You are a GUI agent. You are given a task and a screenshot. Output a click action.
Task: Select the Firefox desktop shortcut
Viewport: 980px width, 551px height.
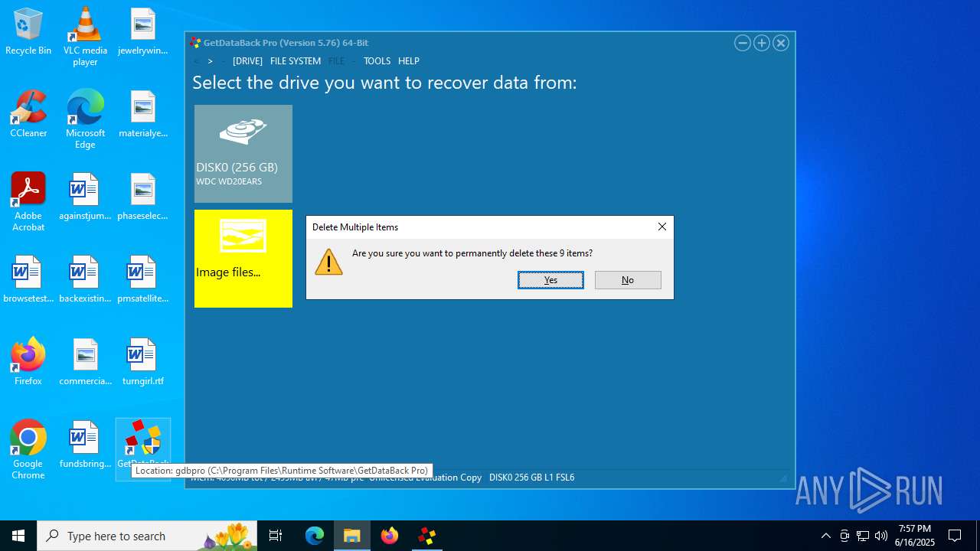point(28,363)
